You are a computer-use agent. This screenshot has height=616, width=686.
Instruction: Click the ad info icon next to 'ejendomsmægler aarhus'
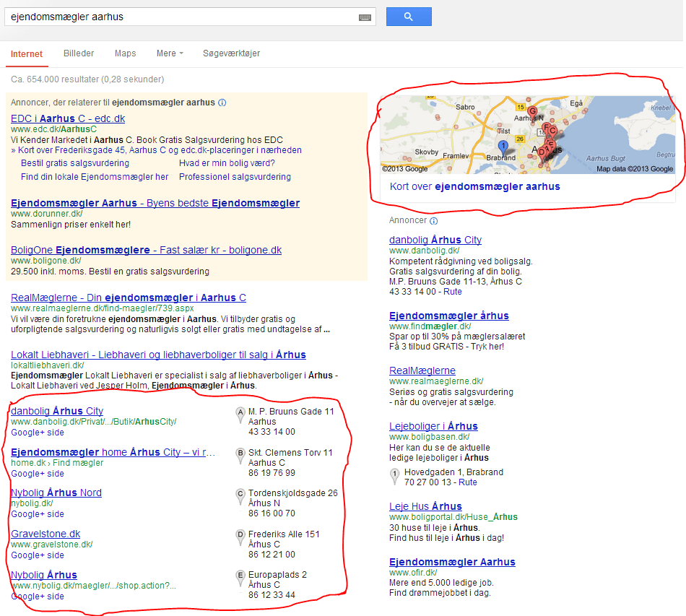tap(222, 103)
